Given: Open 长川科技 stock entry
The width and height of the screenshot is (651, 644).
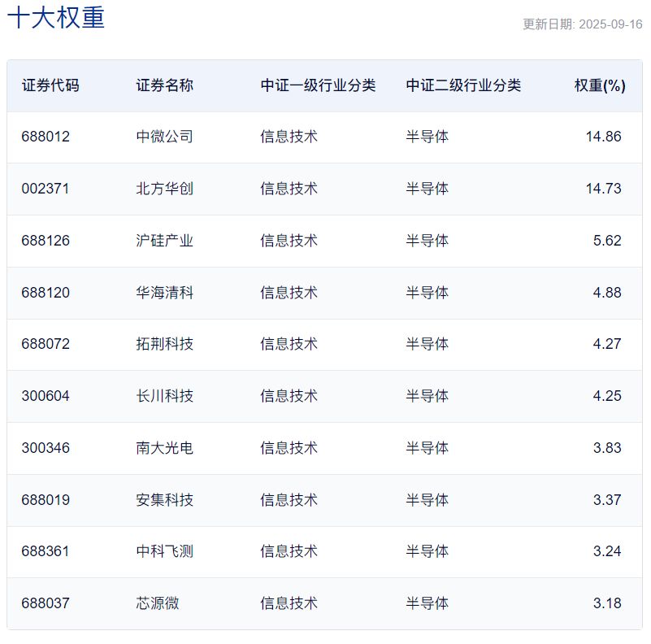Looking at the screenshot, I should [x=165, y=396].
